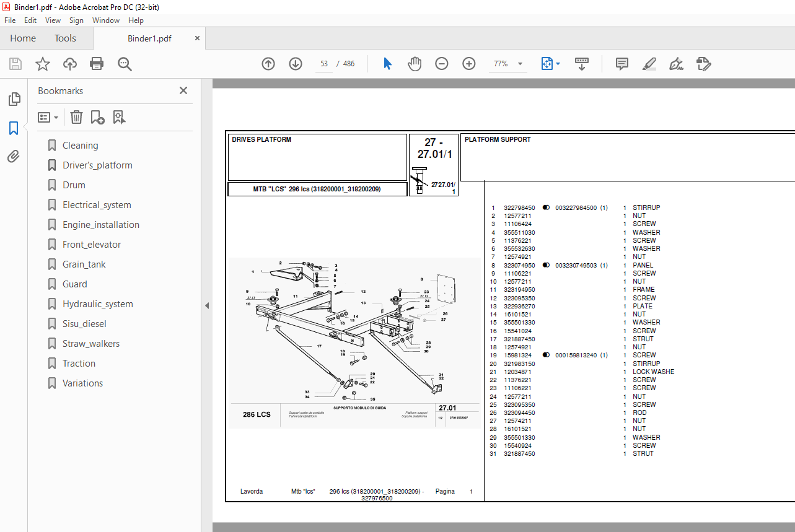This screenshot has height=532, width=795.
Task: Click part number 322798450 STIRRUP row
Action: (576, 208)
